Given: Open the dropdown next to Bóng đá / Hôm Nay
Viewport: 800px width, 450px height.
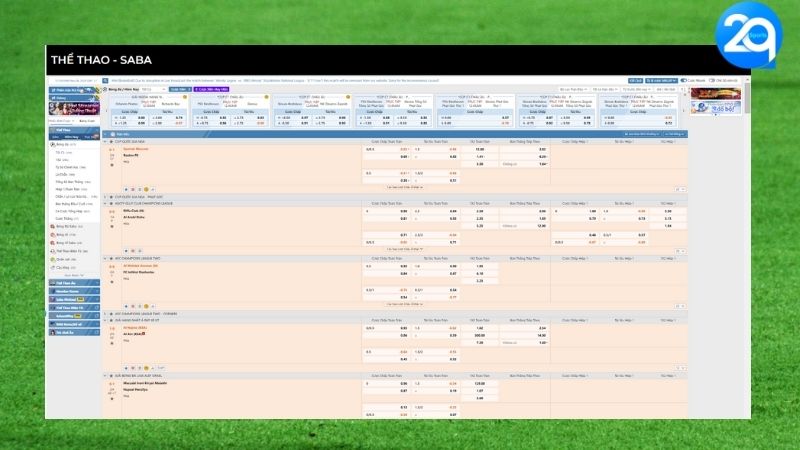Looking at the screenshot, I should 153,89.
